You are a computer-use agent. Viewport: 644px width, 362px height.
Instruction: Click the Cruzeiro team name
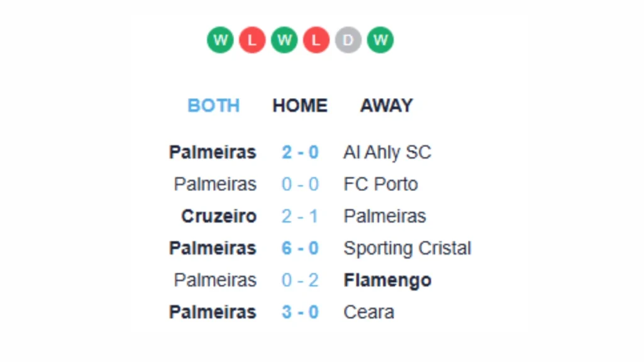click(219, 216)
